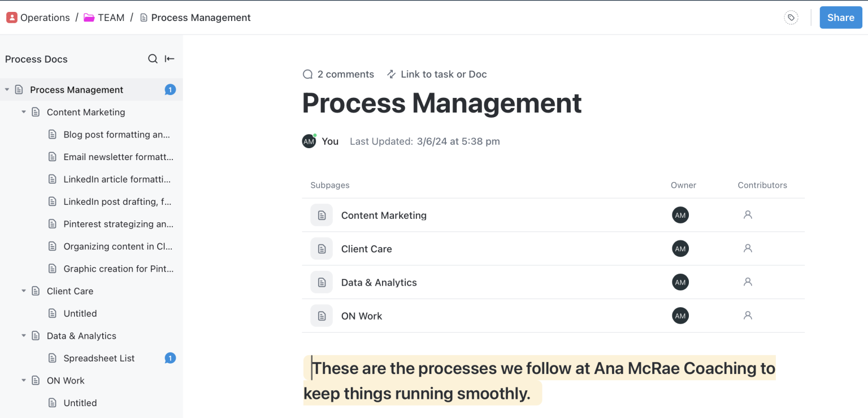This screenshot has width=868, height=418.
Task: Click your AM avatar next to Last Updated
Action: pos(309,141)
